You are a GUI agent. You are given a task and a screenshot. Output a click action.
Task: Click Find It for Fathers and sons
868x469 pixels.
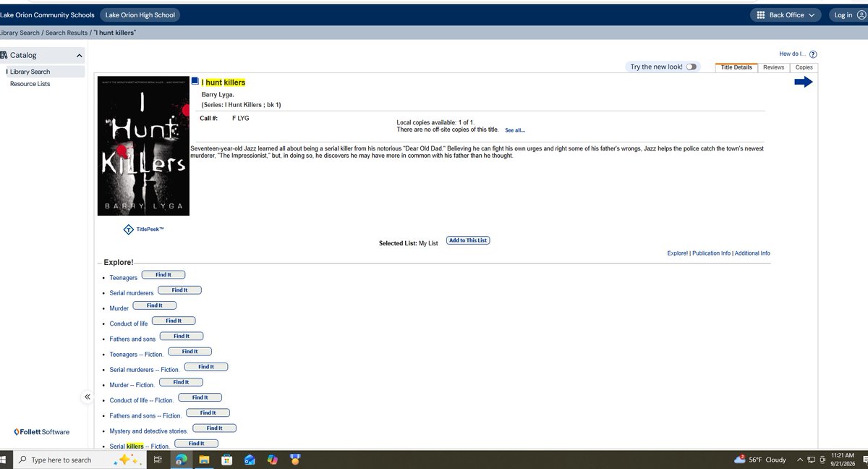[182, 336]
